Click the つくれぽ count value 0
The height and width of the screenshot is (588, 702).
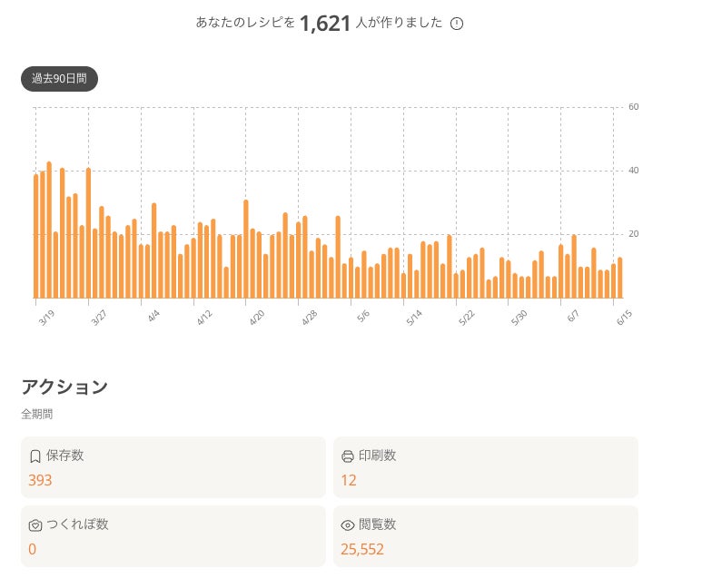pos(33,549)
